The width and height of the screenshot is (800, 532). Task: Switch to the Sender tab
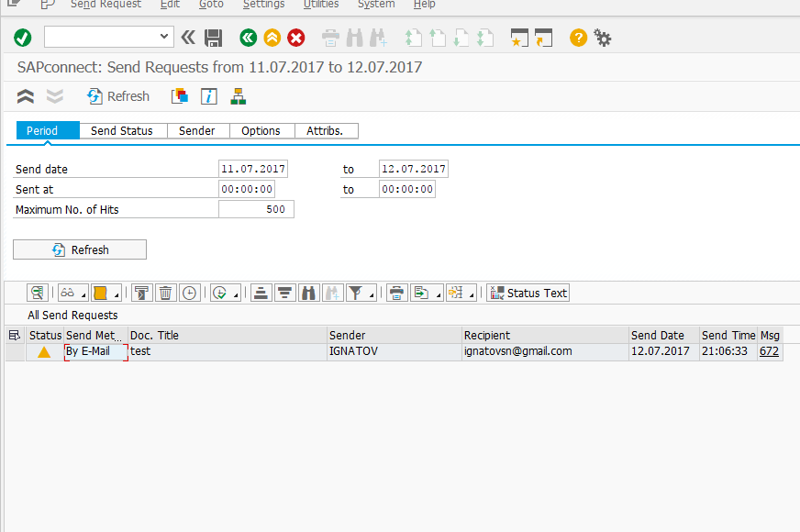[198, 130]
